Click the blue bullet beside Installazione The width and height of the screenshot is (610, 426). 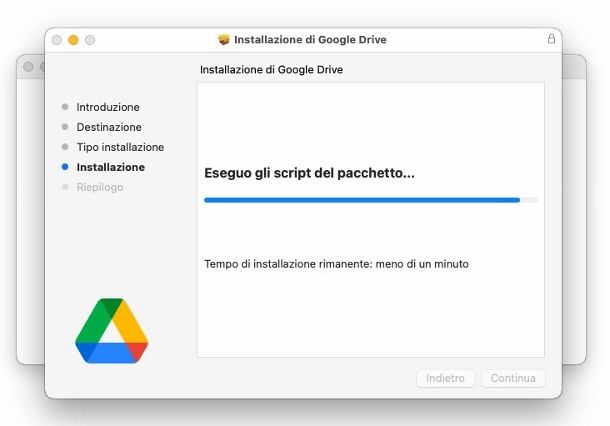pyautogui.click(x=65, y=167)
